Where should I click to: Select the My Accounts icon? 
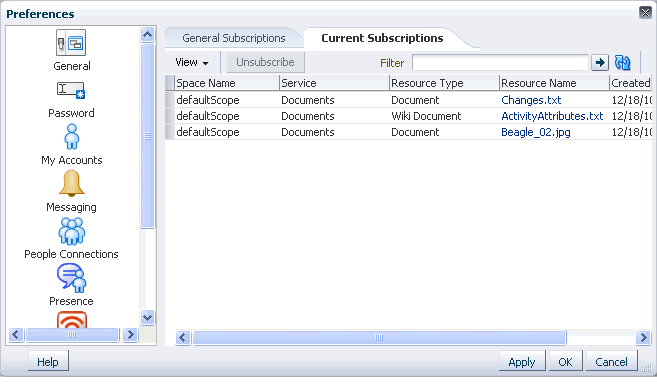[x=72, y=137]
